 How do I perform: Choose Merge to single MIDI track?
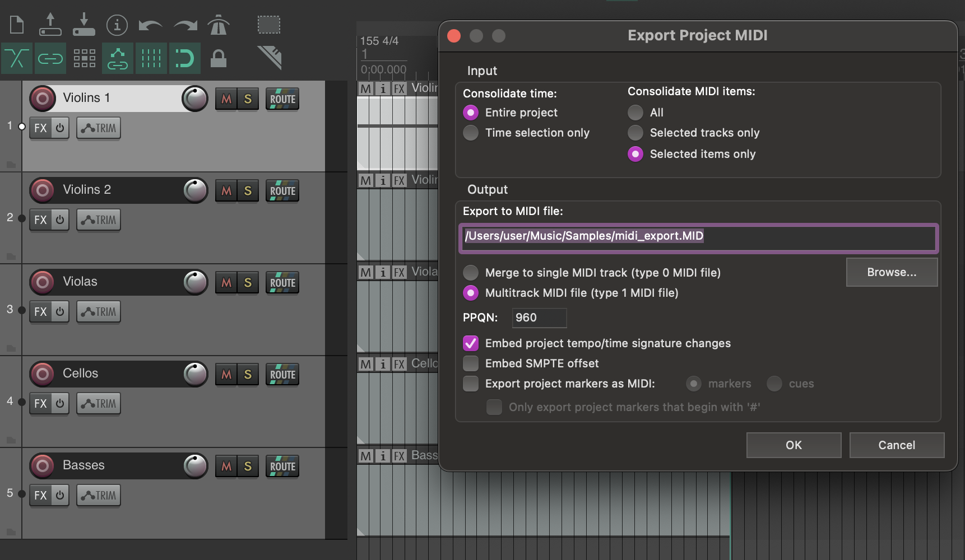pyautogui.click(x=471, y=273)
